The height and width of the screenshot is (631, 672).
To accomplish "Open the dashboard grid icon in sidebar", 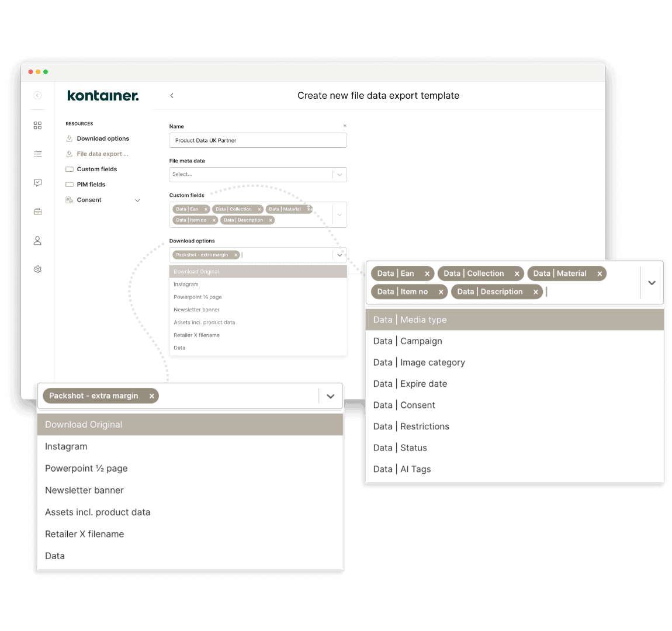I will click(37, 125).
